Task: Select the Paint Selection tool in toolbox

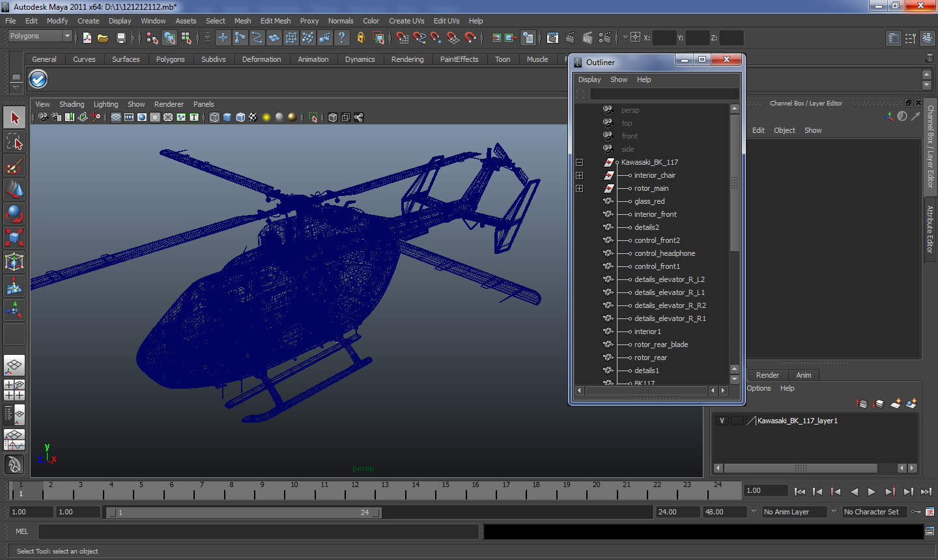Action: (x=14, y=165)
